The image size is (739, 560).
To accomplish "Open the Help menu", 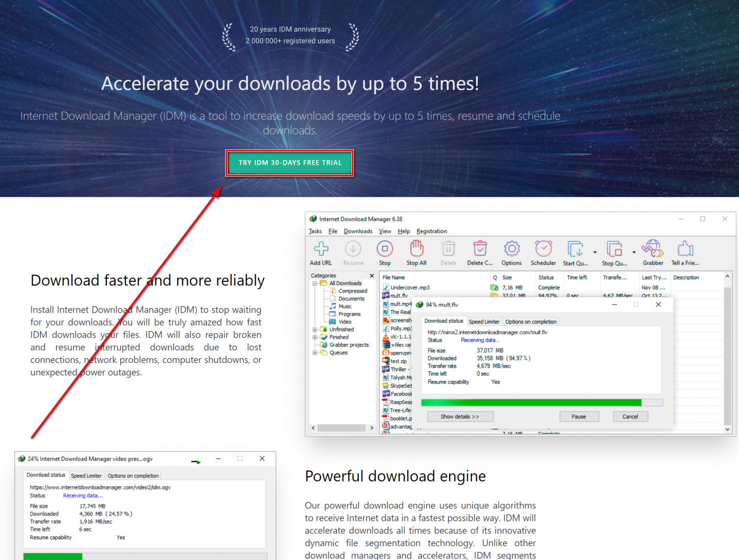I will (x=404, y=231).
